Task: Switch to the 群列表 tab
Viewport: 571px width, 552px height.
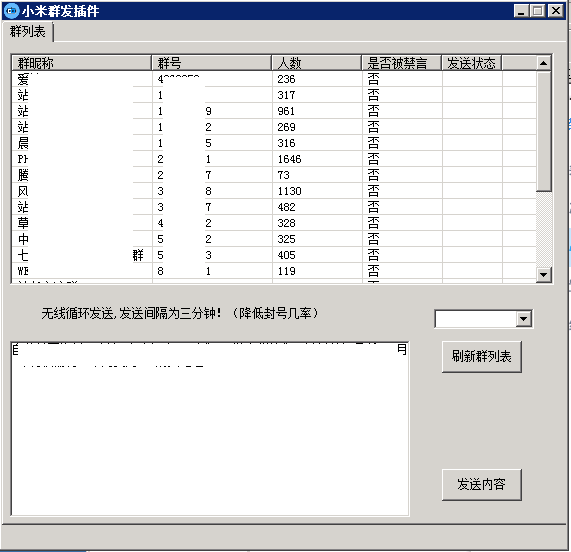Action: point(28,32)
